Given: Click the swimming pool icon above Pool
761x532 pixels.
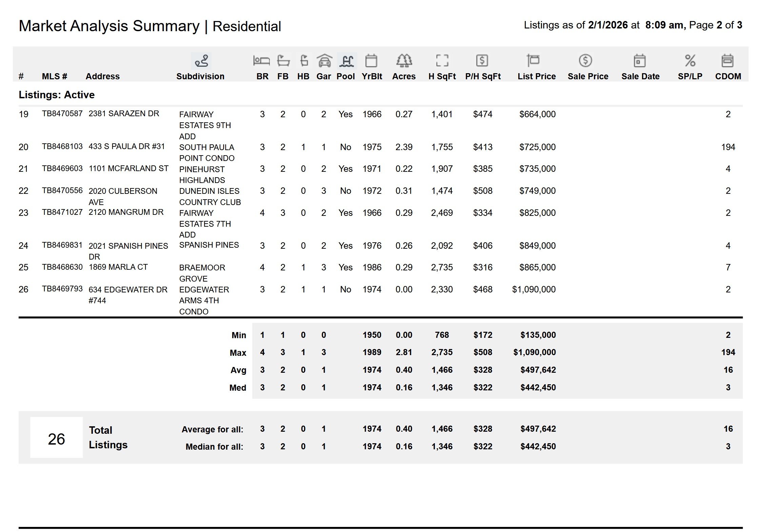Looking at the screenshot, I should tap(347, 61).
